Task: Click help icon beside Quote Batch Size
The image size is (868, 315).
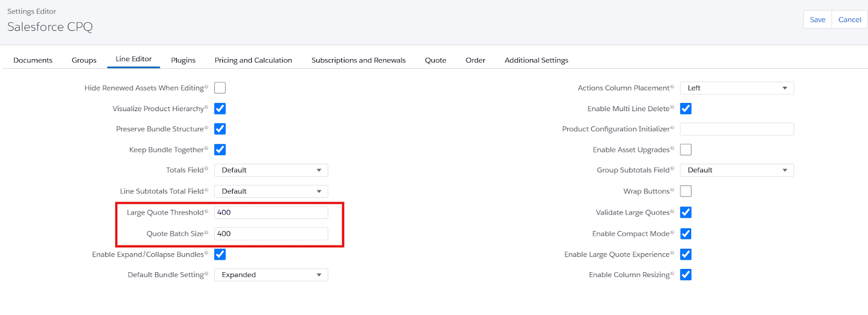Action: click(x=206, y=233)
